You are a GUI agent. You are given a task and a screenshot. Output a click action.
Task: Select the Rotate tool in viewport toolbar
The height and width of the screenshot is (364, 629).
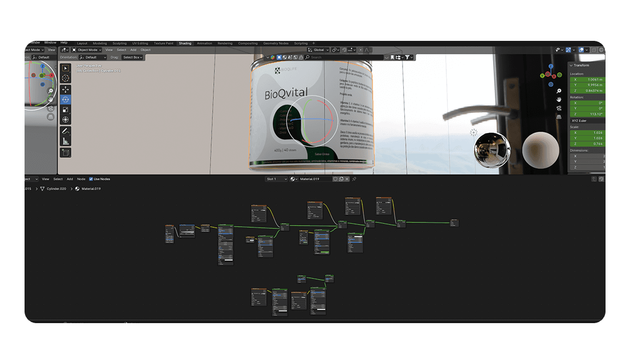65,99
